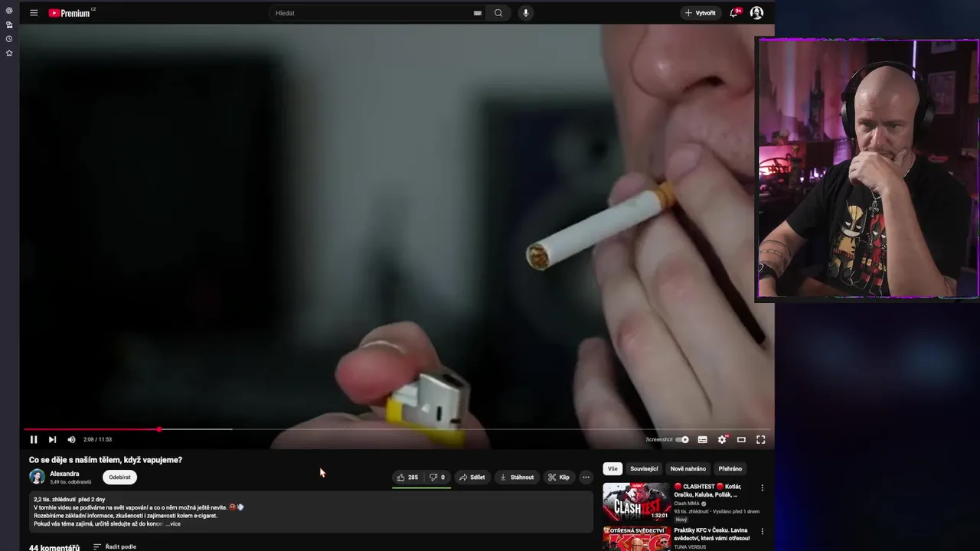Click the 44 komentářů heading
Screen dimensions: 980x551
(x=54, y=548)
